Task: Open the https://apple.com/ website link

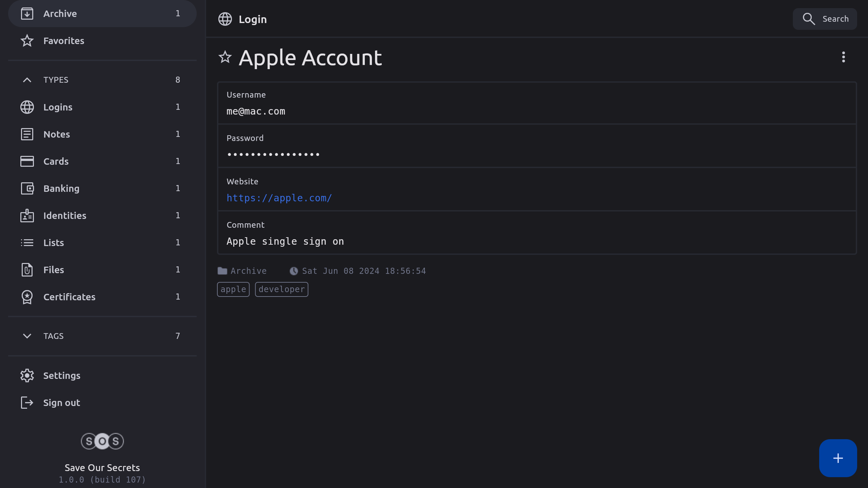Action: click(279, 198)
